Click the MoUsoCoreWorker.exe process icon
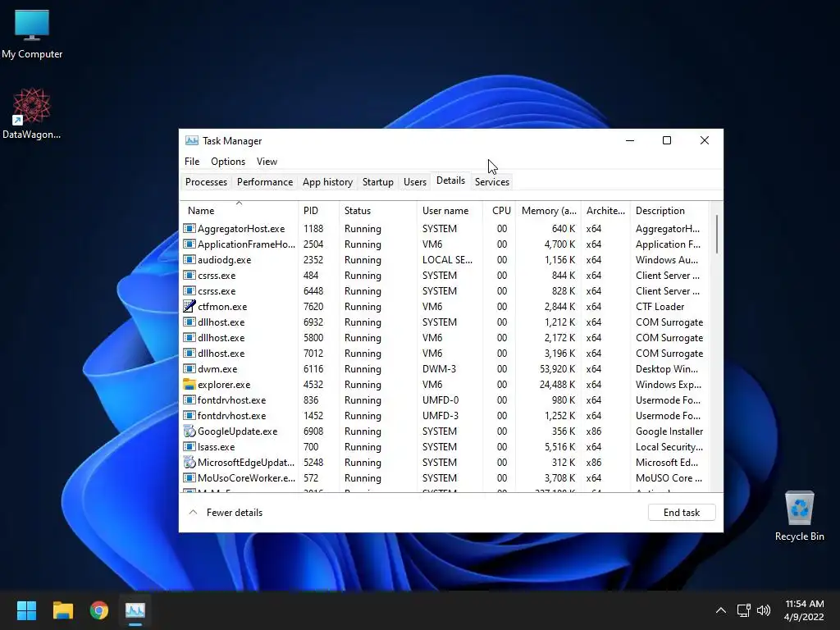The height and width of the screenshot is (630, 840). pyautogui.click(x=189, y=477)
